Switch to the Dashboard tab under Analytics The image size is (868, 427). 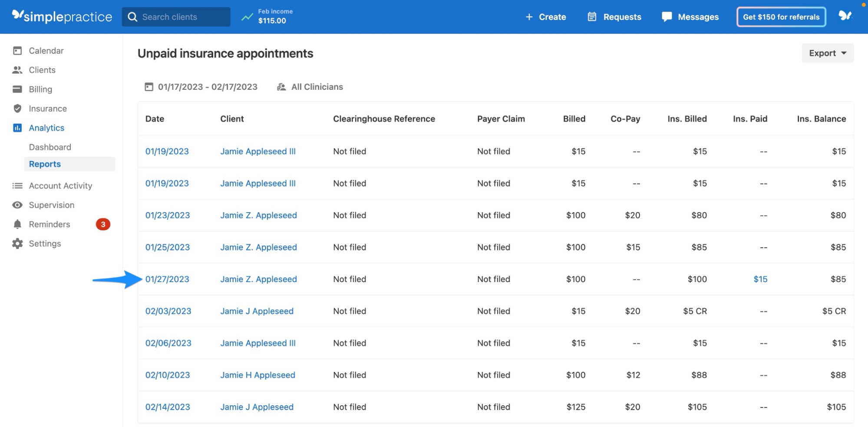[50, 147]
